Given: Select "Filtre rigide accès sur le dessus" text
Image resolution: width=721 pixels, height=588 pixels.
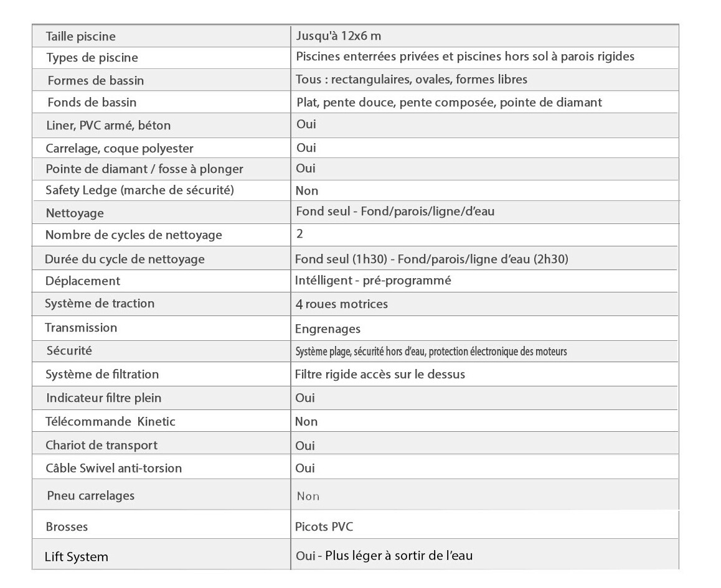Looking at the screenshot, I should (x=380, y=375).
